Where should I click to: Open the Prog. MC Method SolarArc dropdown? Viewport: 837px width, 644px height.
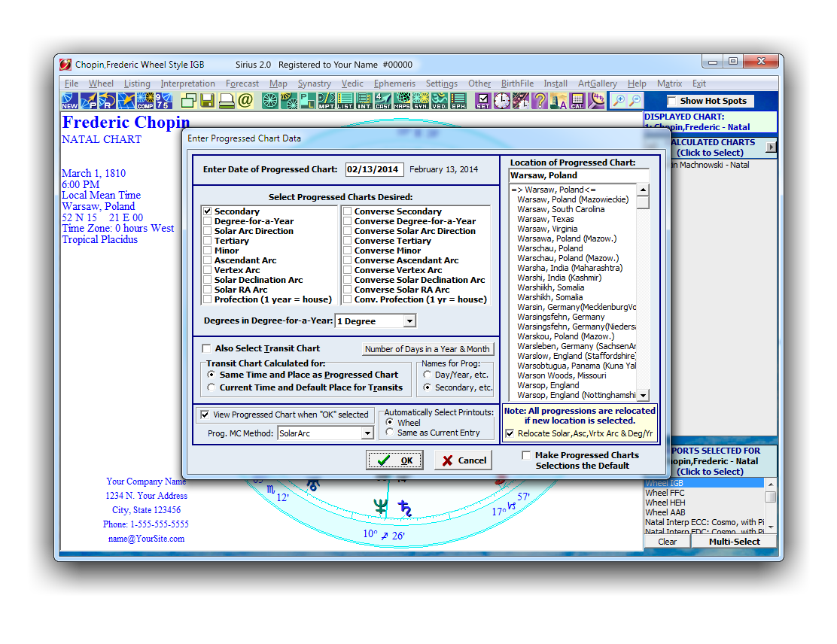tap(367, 433)
